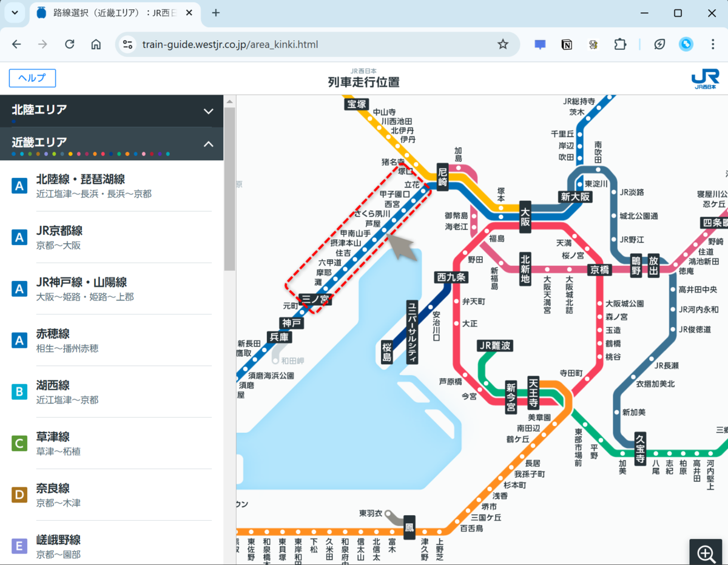
Task: Click 新長田 station text
Action: pyautogui.click(x=249, y=343)
